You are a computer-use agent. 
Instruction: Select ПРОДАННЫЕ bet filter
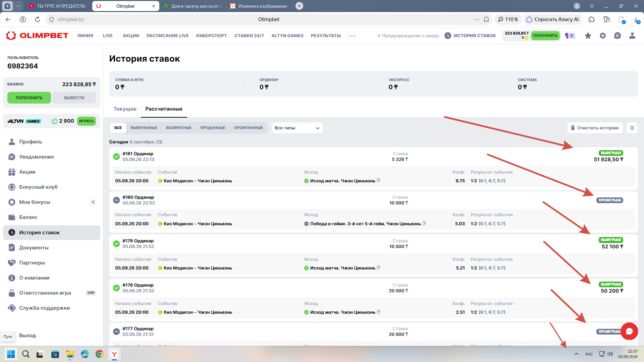coord(213,128)
